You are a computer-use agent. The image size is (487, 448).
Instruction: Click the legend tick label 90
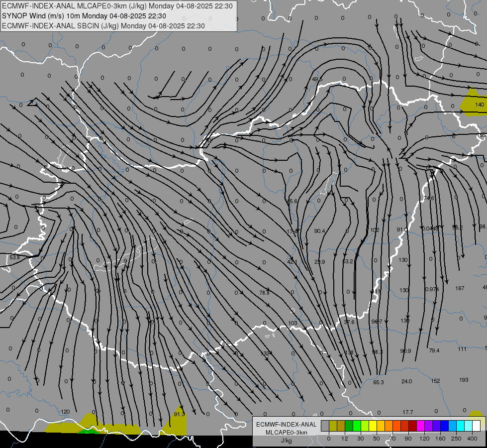(408, 439)
